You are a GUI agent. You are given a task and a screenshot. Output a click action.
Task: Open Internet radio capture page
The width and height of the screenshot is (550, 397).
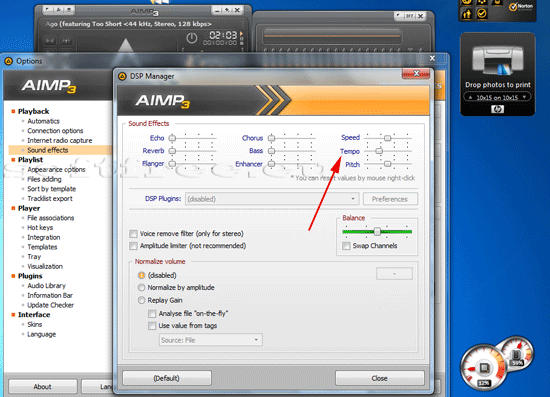pos(60,140)
